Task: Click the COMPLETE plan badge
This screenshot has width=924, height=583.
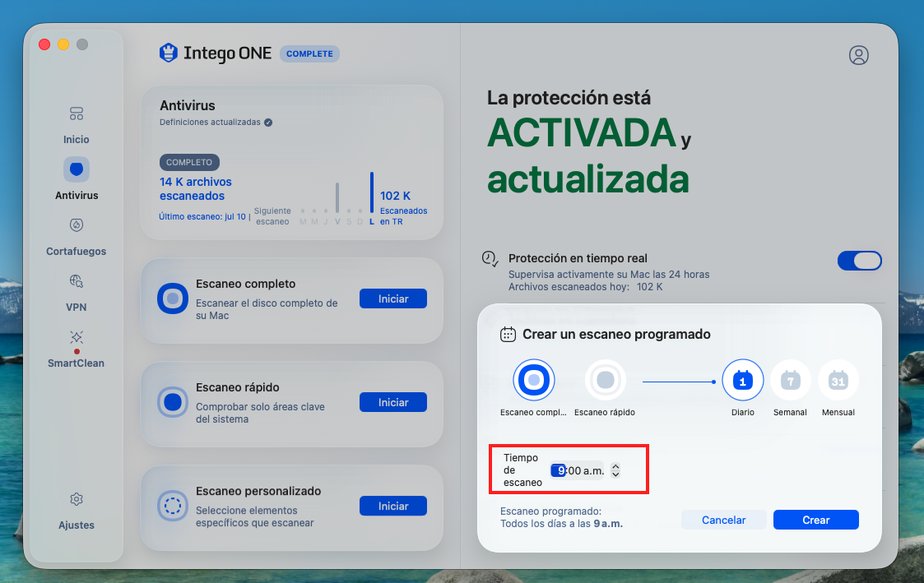Action: [309, 53]
